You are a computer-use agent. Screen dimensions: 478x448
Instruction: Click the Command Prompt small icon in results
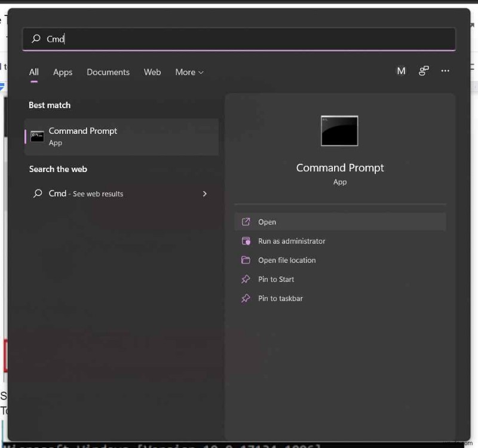click(x=37, y=137)
